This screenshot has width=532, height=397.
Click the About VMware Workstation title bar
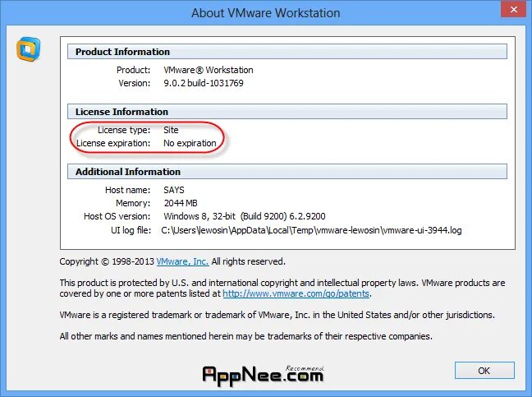266,13
